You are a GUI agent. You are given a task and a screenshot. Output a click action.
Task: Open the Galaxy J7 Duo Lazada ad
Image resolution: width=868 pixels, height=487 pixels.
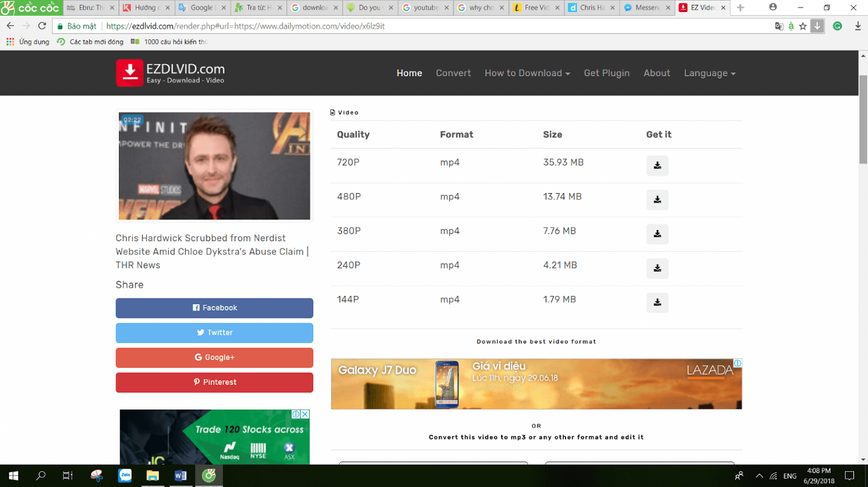536,384
